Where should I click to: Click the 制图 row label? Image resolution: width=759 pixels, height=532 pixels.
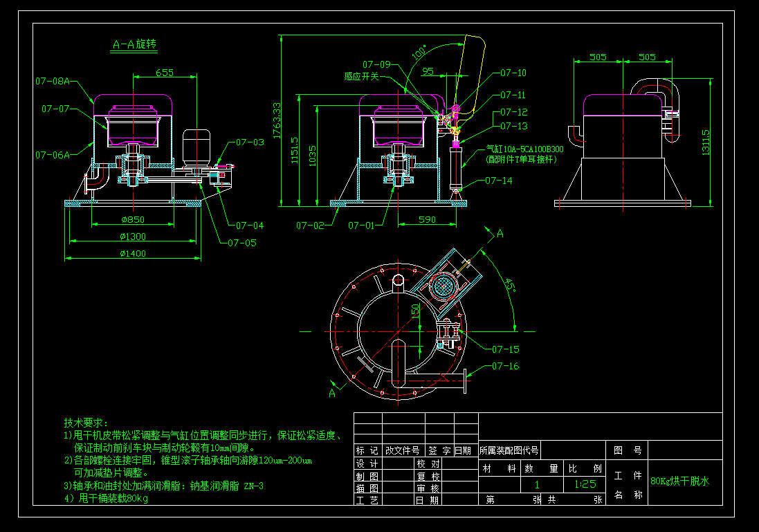[367, 477]
